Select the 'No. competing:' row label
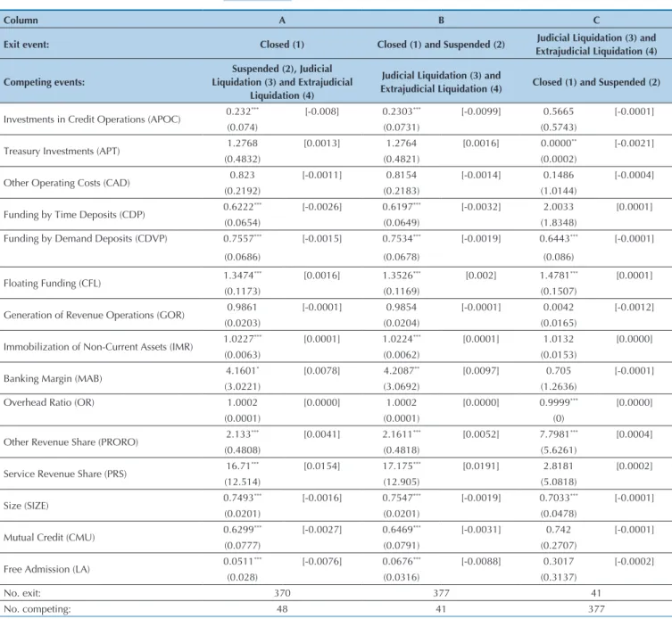 point(37,608)
